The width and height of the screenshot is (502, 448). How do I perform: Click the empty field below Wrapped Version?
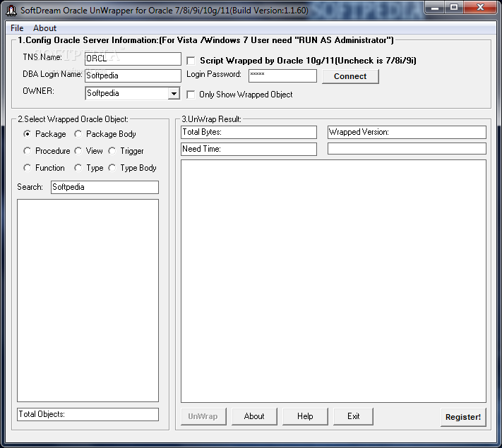click(407, 149)
